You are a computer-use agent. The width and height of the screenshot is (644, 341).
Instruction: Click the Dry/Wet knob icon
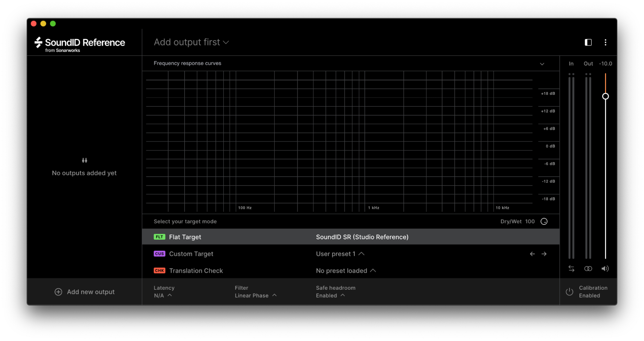(544, 222)
